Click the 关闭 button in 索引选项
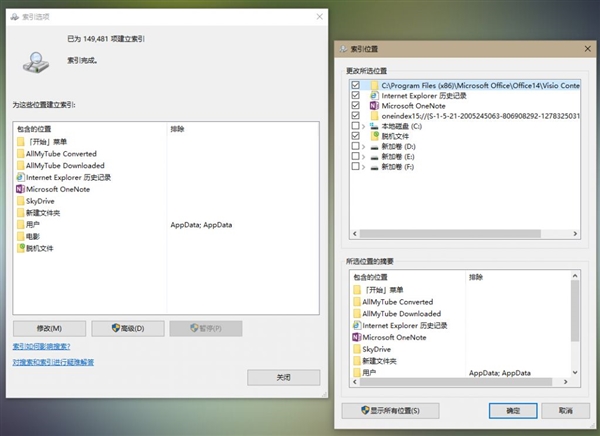This screenshot has height=436, width=600. pyautogui.click(x=284, y=377)
